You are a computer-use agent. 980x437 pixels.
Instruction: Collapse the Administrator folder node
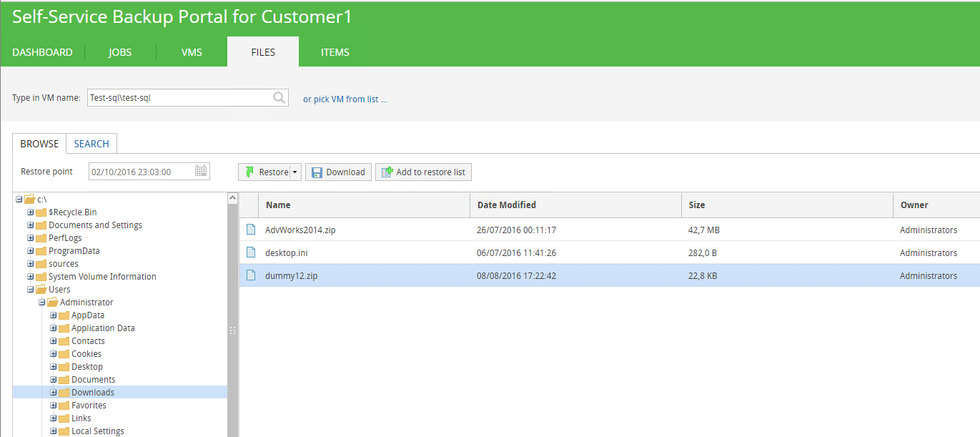(x=41, y=303)
